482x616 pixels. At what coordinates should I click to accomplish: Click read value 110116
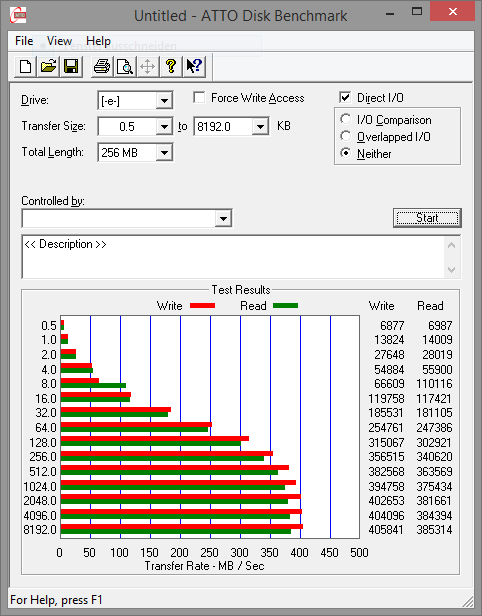tap(434, 383)
